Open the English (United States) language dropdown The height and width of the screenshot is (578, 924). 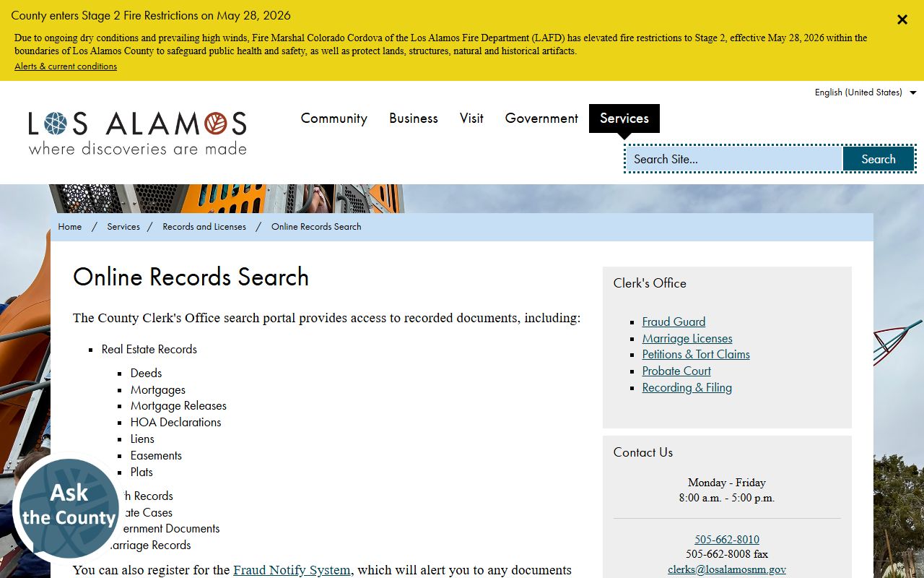point(866,92)
